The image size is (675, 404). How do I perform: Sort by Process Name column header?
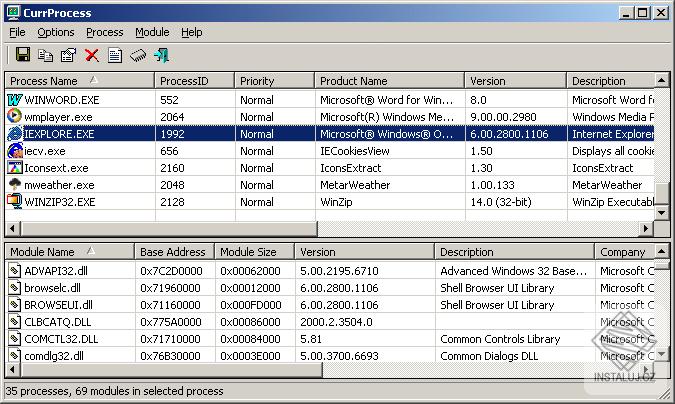[x=80, y=81]
